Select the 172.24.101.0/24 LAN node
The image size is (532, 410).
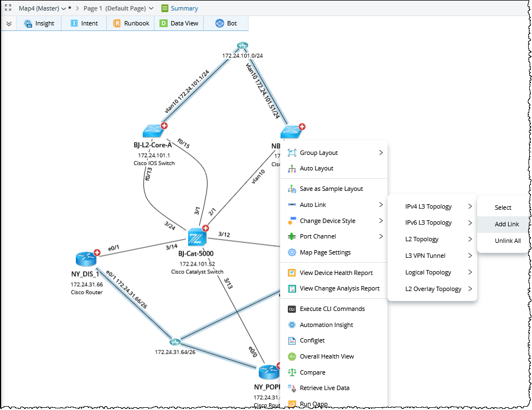(242, 45)
